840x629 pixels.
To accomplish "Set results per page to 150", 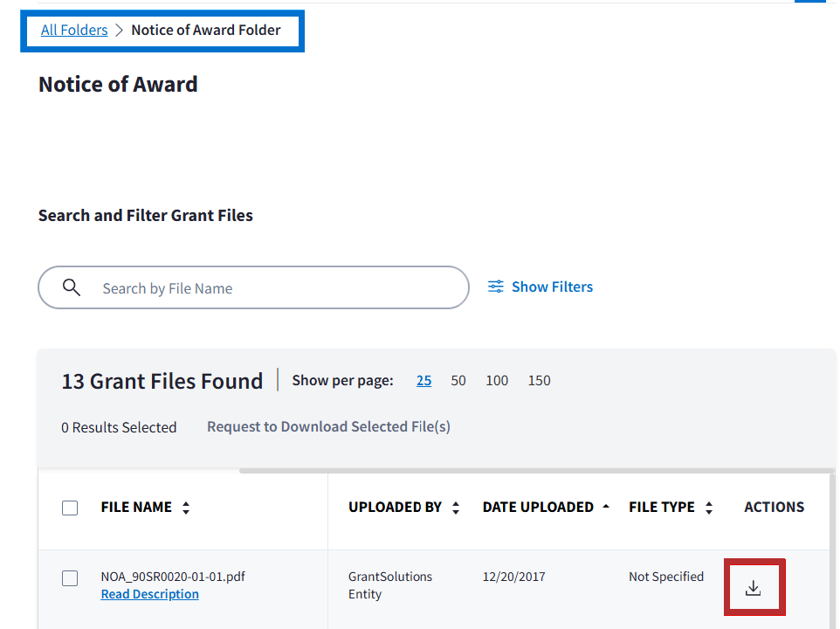I will tap(540, 380).
